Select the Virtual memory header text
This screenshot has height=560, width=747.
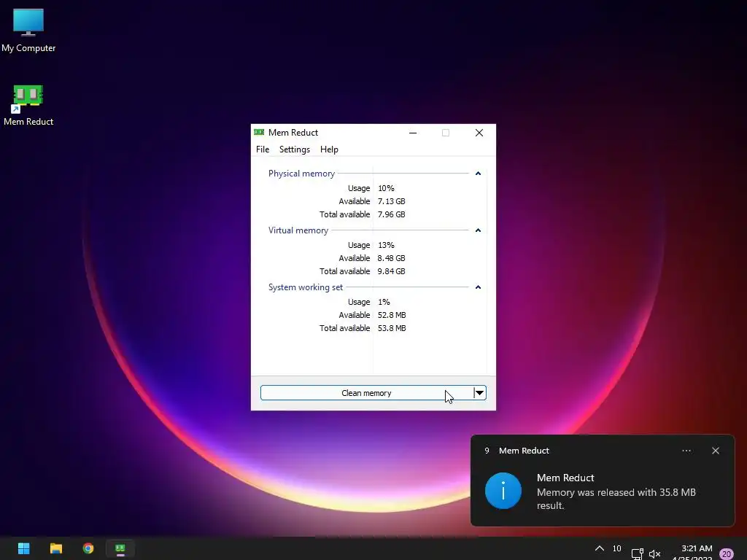pyautogui.click(x=298, y=230)
